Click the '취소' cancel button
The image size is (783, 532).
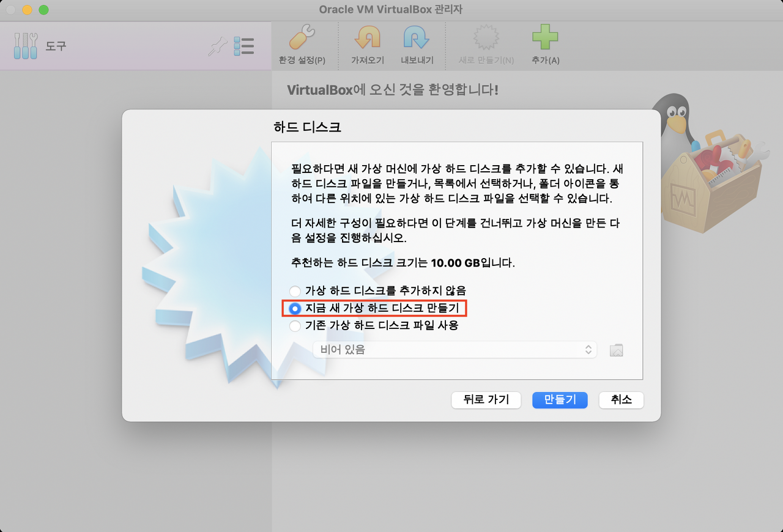point(621,400)
